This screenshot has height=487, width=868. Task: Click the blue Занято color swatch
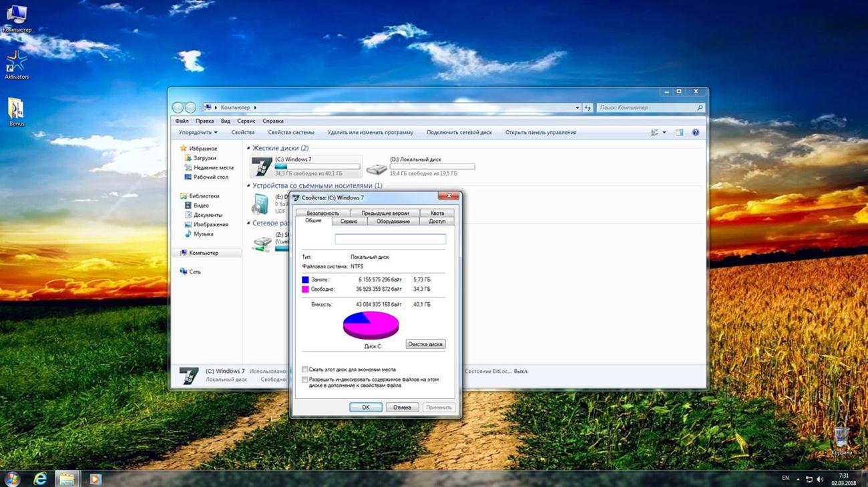pos(305,280)
